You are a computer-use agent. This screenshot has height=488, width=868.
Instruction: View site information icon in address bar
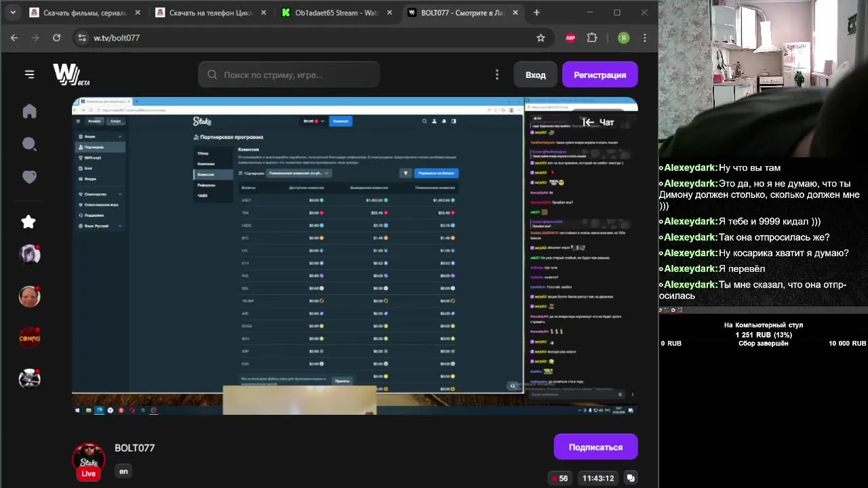click(82, 38)
